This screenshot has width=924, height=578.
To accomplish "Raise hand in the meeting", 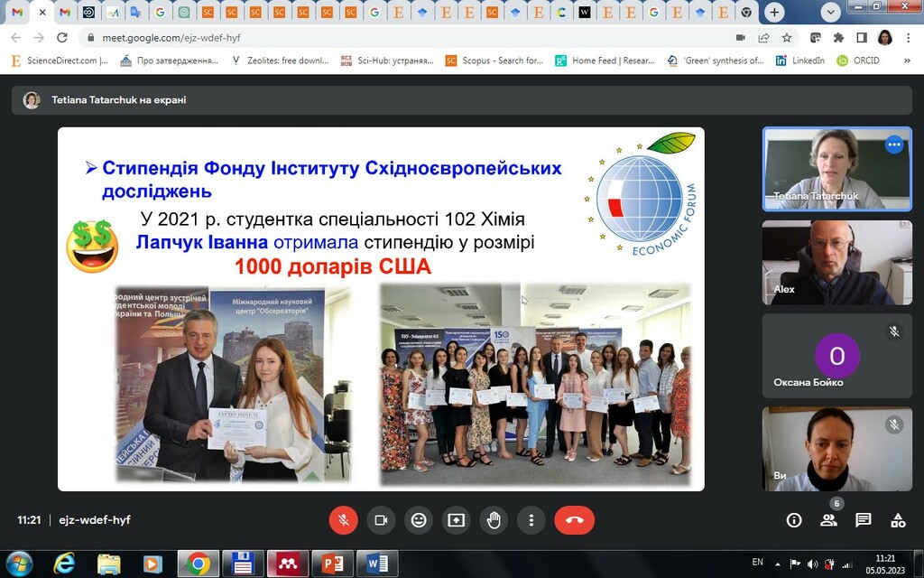I will tap(494, 520).
